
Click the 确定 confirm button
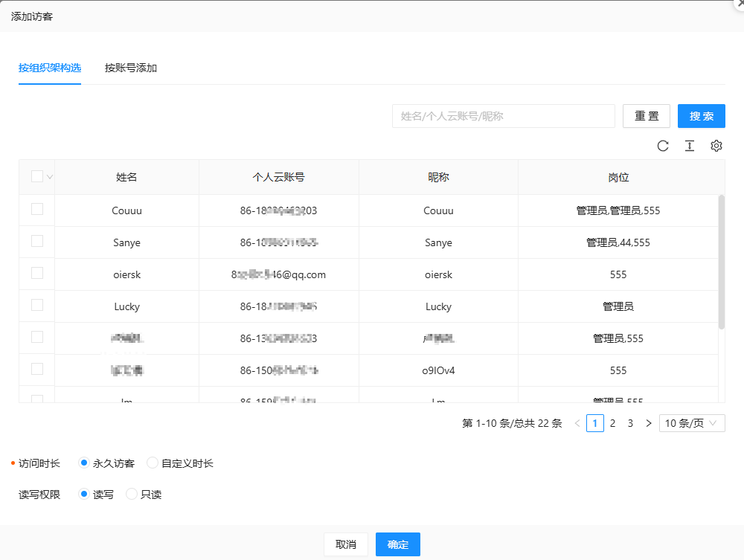[398, 544]
